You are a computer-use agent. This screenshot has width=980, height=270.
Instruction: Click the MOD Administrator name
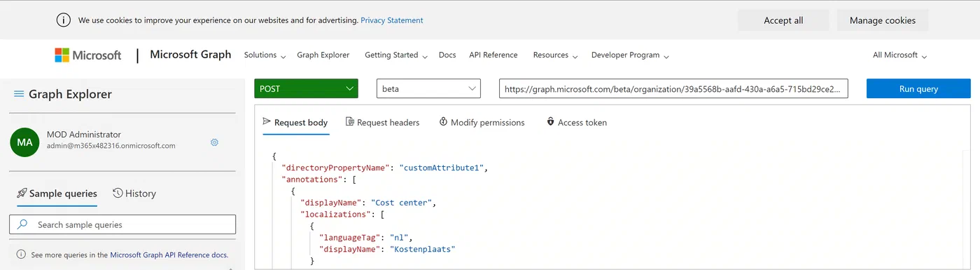(83, 134)
